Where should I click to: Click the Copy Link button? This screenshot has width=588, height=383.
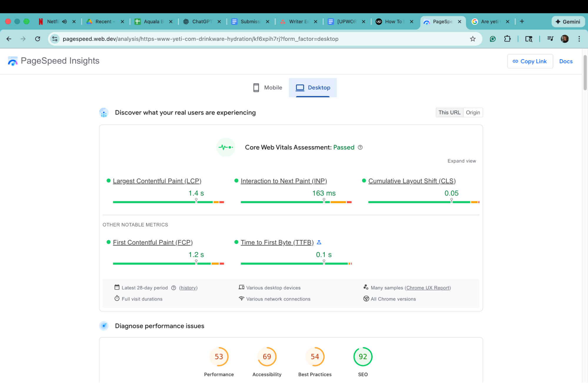click(530, 61)
